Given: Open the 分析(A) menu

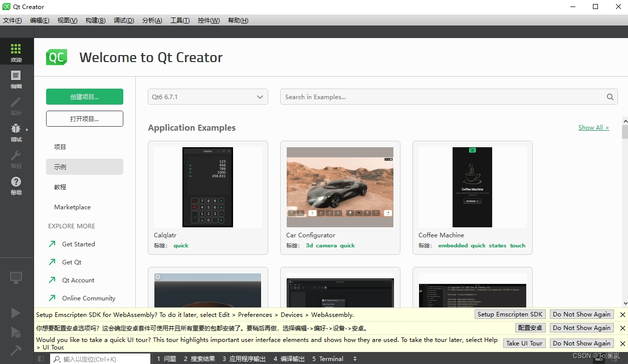Looking at the screenshot, I should [x=152, y=21].
